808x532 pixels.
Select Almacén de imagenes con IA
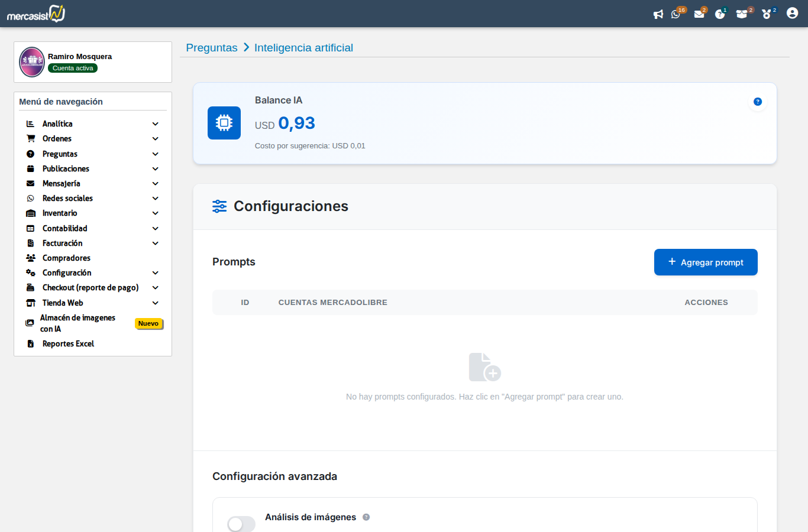pyautogui.click(x=77, y=323)
